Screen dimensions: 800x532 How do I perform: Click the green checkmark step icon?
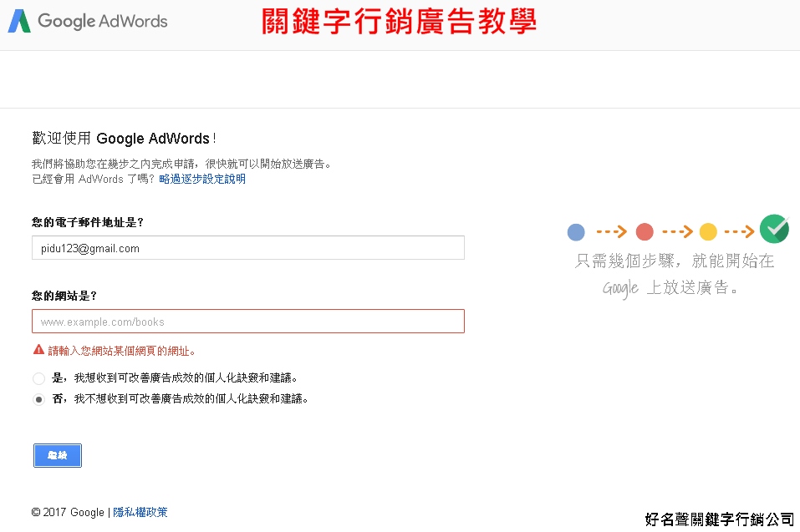point(774,229)
